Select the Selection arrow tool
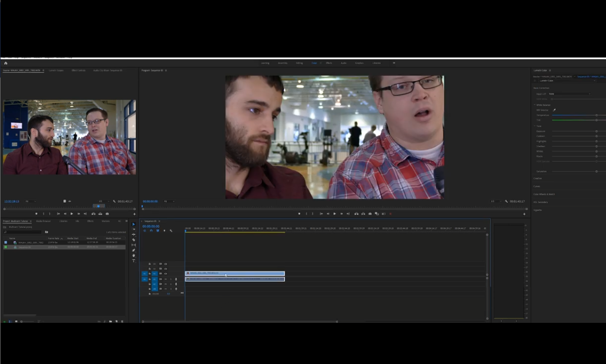606x364 pixels. (x=133, y=224)
